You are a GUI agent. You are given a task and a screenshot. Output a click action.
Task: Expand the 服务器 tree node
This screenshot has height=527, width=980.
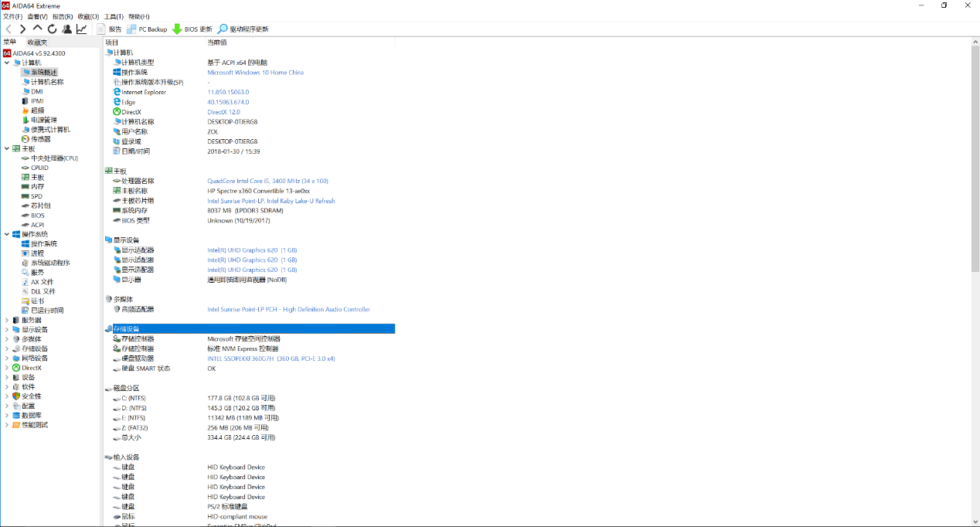tap(7, 320)
